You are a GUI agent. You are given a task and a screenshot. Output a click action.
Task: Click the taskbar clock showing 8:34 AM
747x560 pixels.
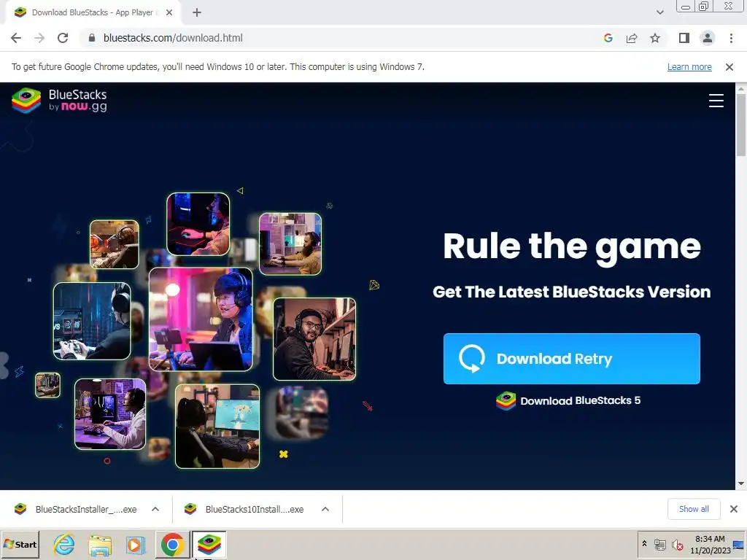click(710, 544)
